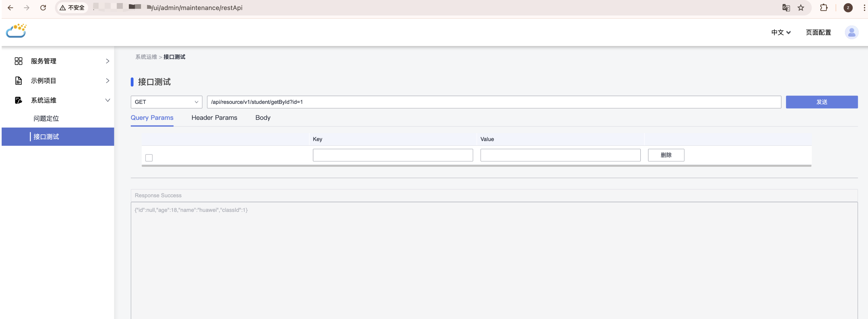Switch to the Header Params tab
The height and width of the screenshot is (319, 868).
click(214, 118)
